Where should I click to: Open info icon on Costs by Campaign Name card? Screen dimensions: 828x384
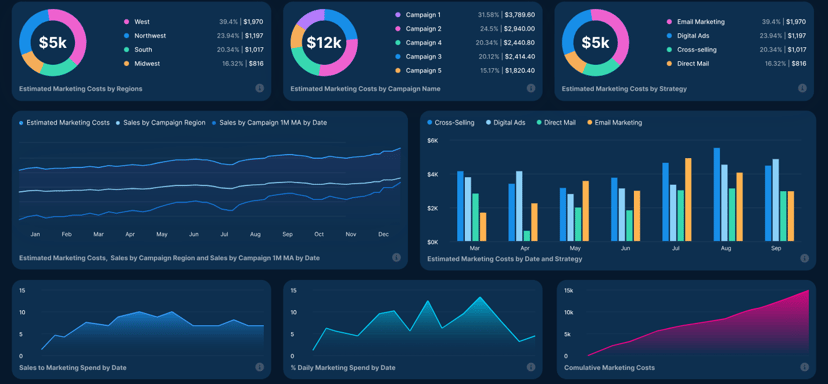pos(531,88)
